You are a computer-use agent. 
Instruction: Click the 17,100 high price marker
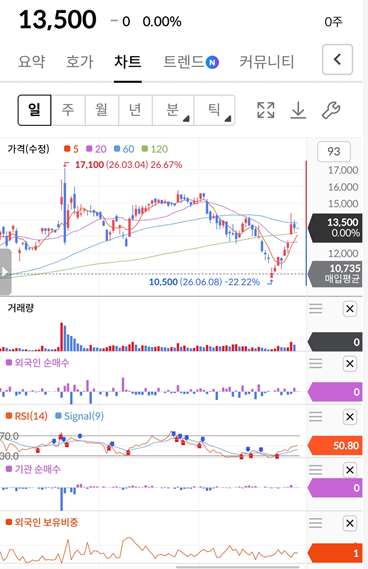pos(123,165)
